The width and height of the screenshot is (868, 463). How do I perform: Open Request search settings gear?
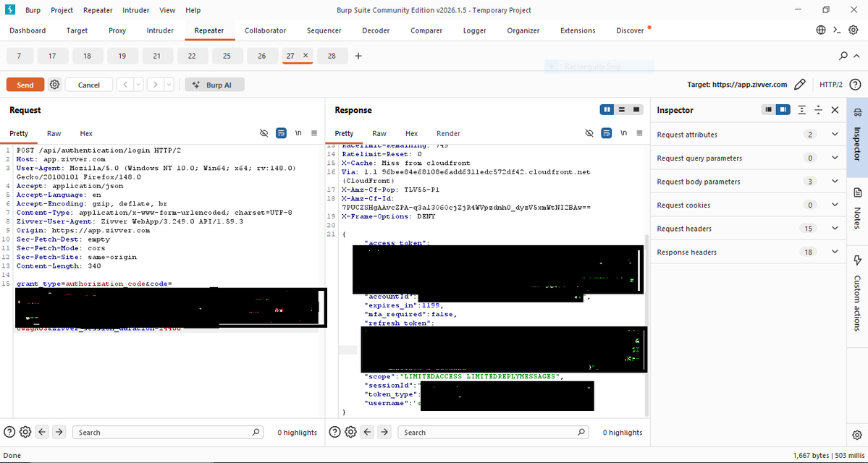coord(25,432)
